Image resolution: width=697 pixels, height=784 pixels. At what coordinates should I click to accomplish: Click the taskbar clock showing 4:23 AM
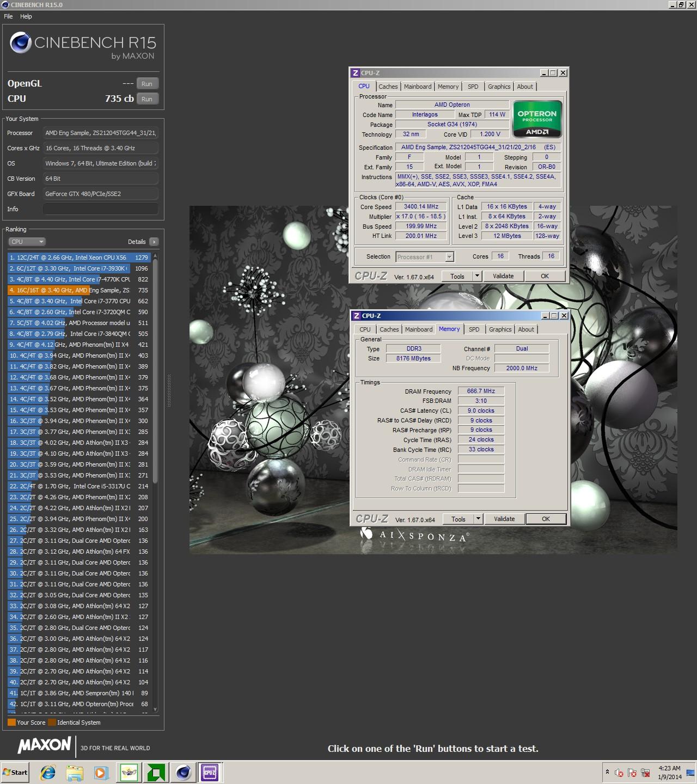(669, 773)
